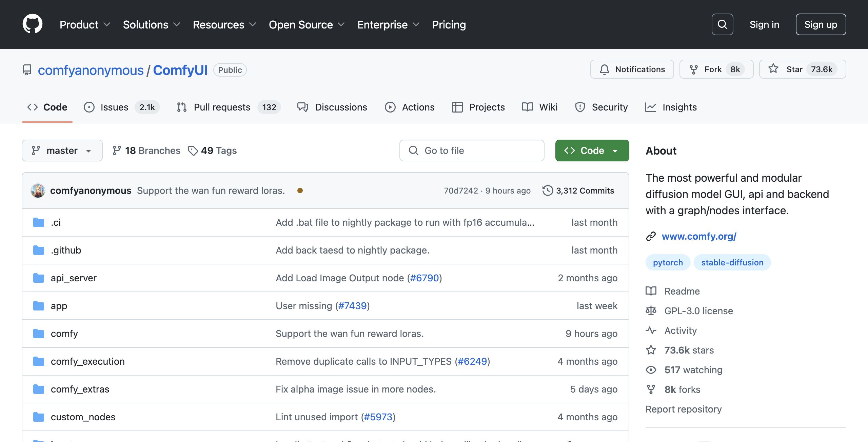
Task: Select the stable-diffusion topic tag
Action: [732, 262]
